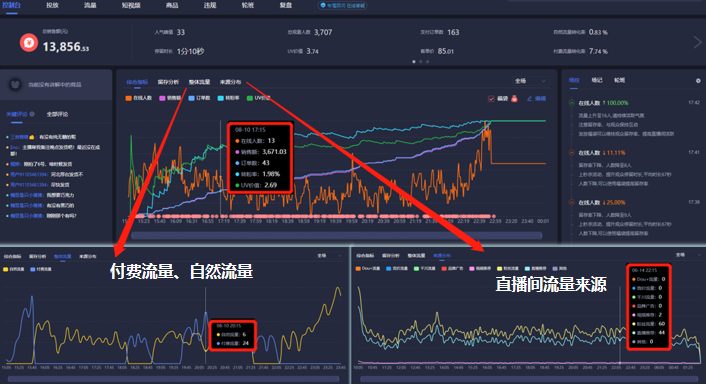706x385 pixels.
Task: Click the 17:41 timestamp in right panel
Action: tap(694, 153)
